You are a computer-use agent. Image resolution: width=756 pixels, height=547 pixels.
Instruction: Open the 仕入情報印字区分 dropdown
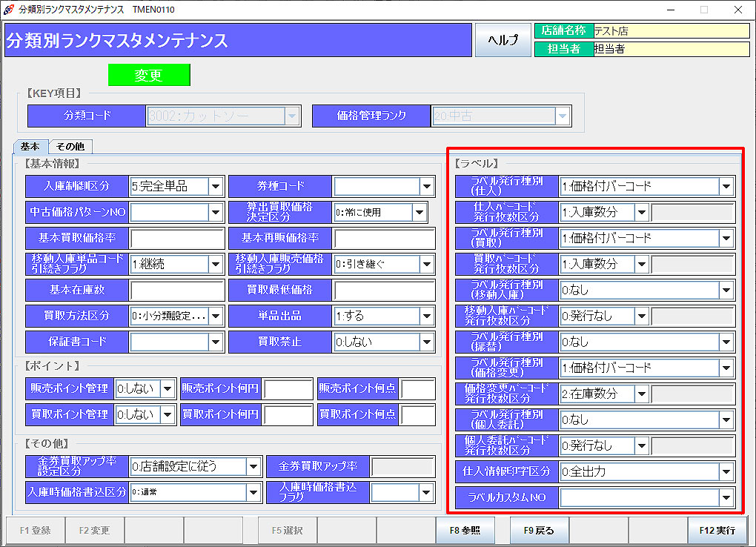point(726,471)
